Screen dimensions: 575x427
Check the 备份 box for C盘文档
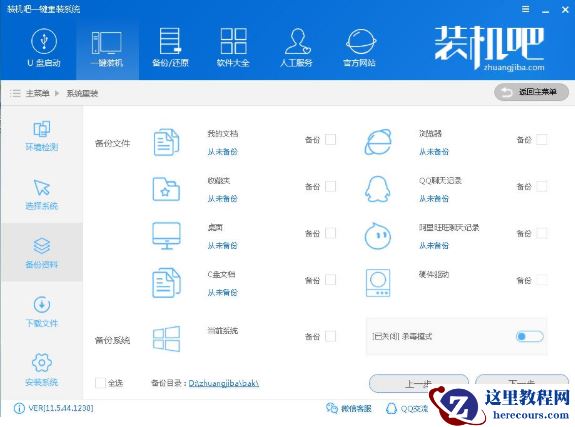pos(330,280)
